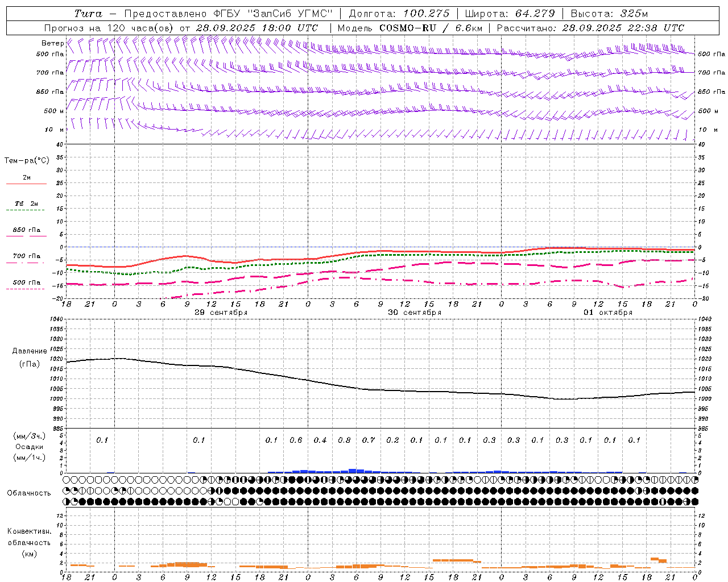Click the "Осадки" precipitation label

[x=29, y=447]
